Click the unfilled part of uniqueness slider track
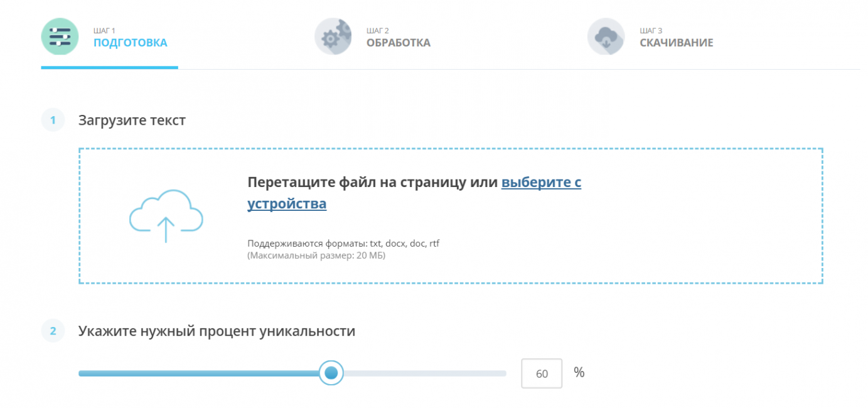 click(425, 373)
